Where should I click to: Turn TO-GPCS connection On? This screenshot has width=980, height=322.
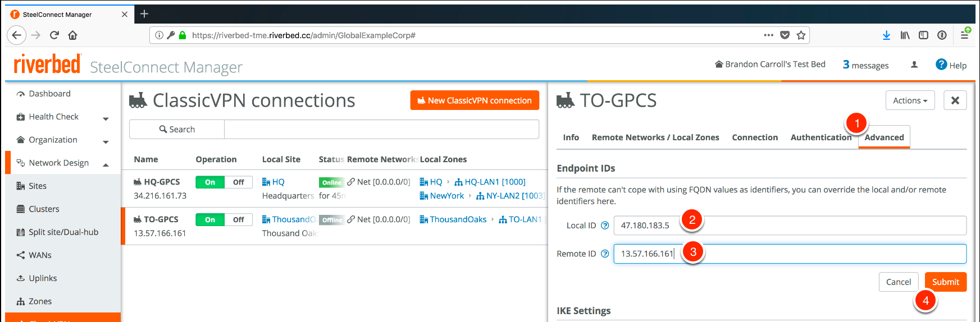(210, 219)
